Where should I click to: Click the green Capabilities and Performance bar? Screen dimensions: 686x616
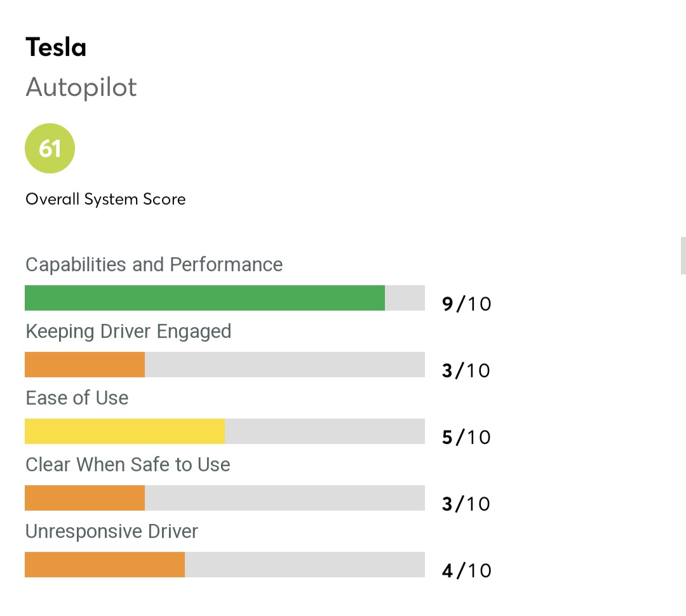[205, 298]
